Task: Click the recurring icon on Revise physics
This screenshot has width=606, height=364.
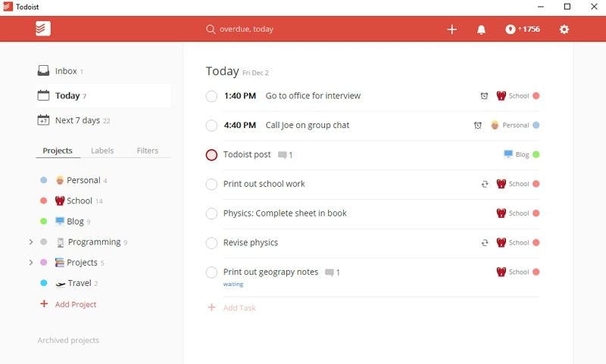Action: [x=484, y=243]
